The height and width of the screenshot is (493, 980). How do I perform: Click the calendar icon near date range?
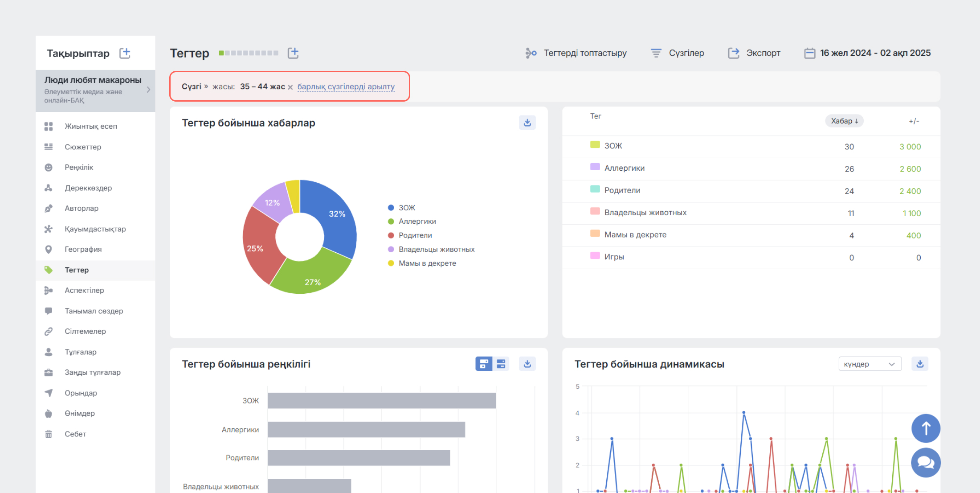[809, 53]
